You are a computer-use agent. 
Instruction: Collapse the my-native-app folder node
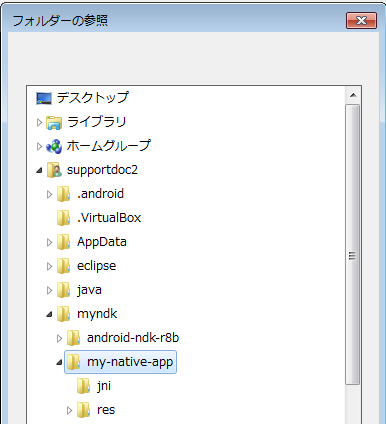point(59,363)
